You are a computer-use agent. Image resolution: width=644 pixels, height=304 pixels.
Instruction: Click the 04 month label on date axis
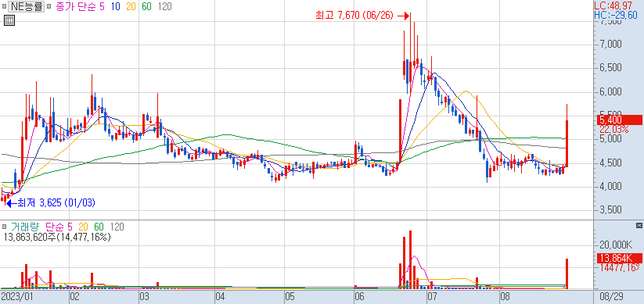click(220, 296)
